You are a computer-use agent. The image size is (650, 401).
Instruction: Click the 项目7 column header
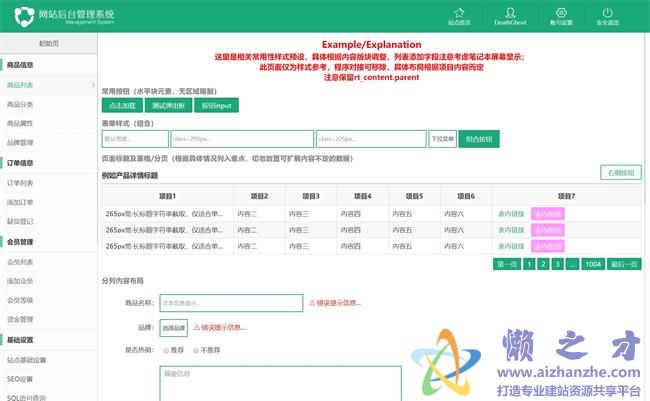coord(566,196)
